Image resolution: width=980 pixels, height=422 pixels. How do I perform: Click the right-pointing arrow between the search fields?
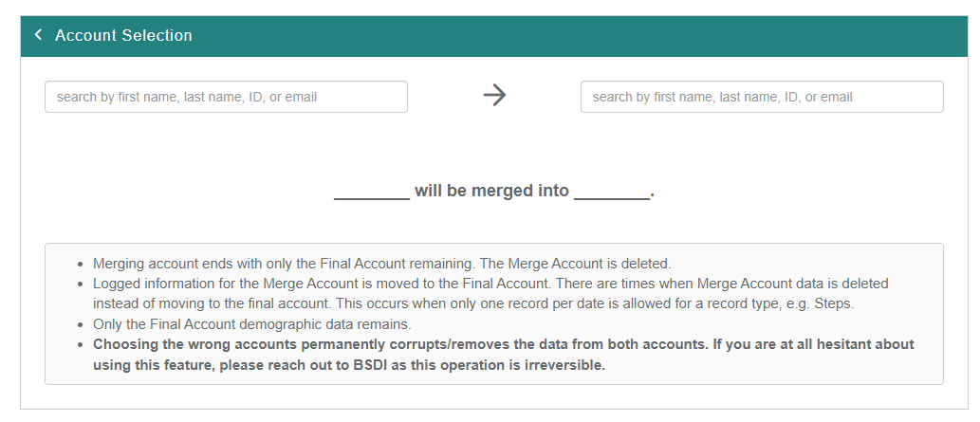tap(494, 95)
